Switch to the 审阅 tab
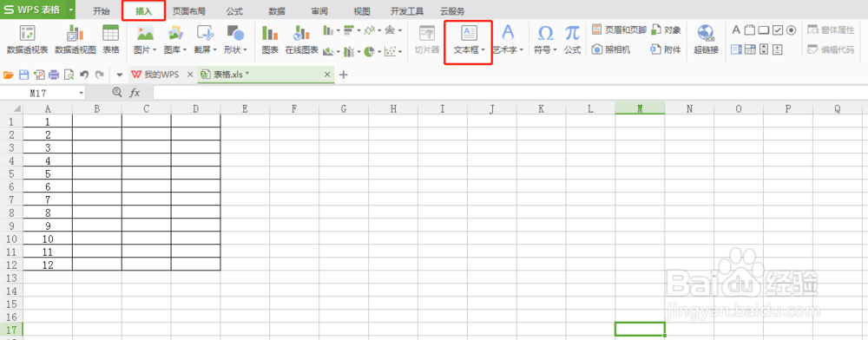This screenshot has height=340, width=868. coord(319,11)
